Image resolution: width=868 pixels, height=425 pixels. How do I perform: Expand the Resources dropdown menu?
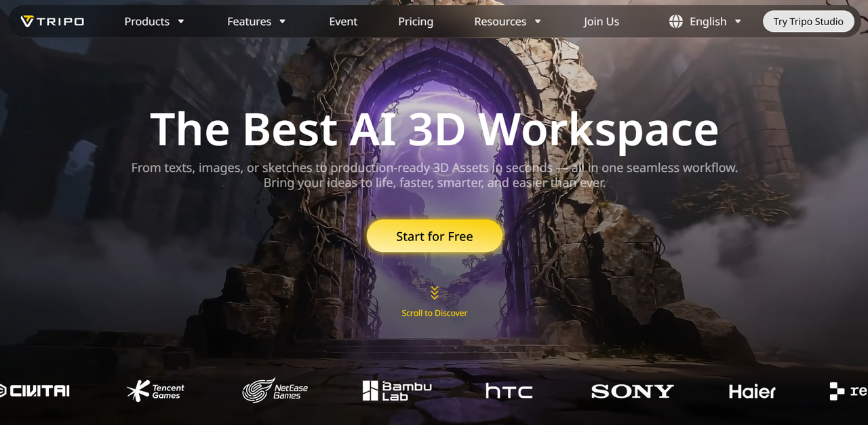[508, 22]
